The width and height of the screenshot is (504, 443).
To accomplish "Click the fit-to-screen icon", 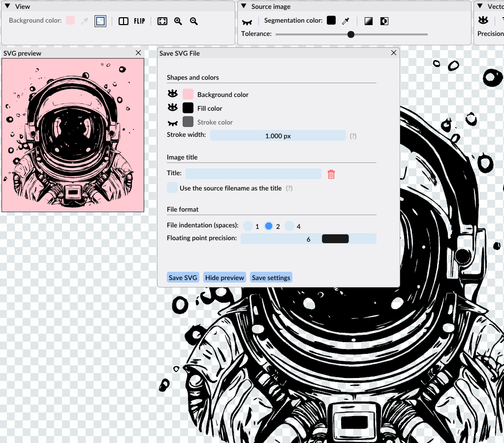I will pos(162,21).
